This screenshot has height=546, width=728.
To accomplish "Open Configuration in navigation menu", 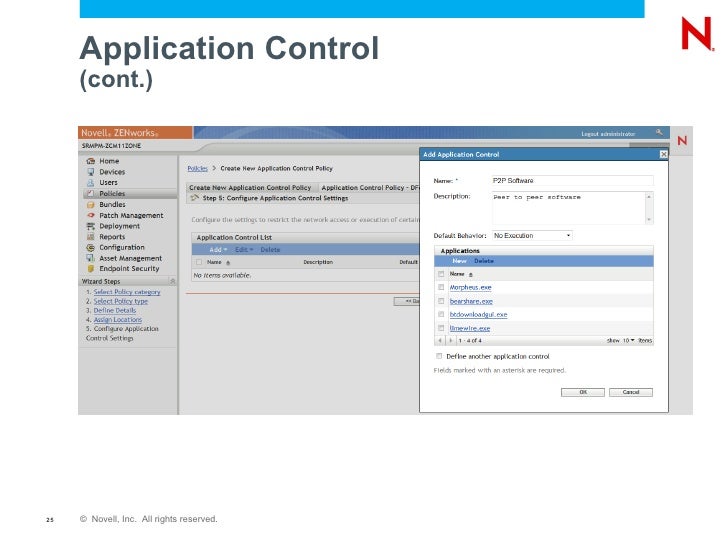I will click(x=122, y=247).
